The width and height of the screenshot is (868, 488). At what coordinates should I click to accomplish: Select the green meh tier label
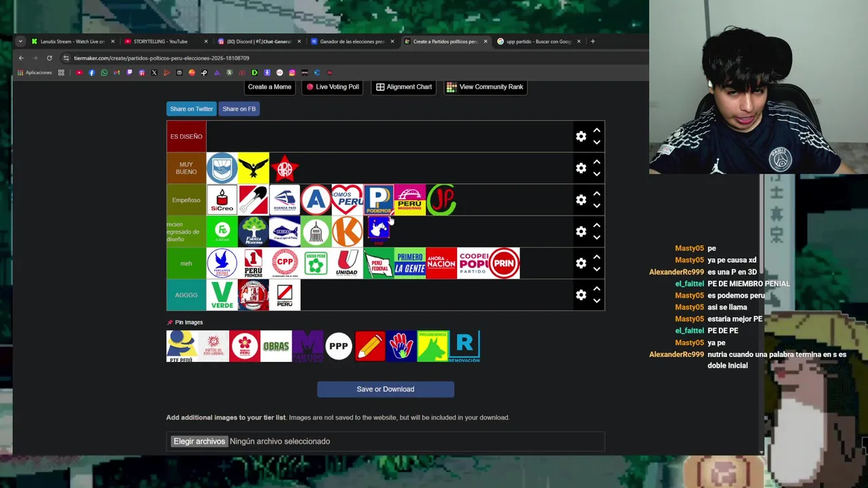pyautogui.click(x=186, y=263)
